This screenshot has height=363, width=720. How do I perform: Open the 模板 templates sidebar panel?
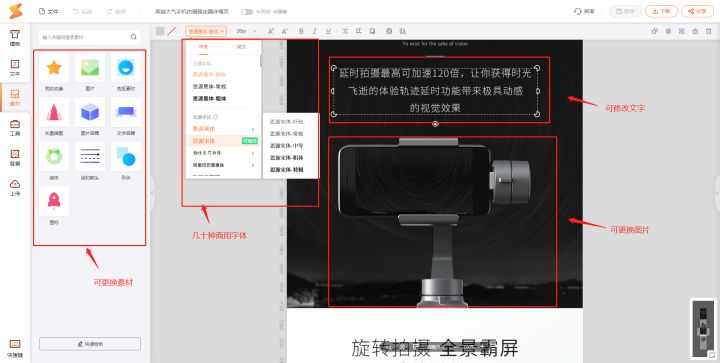coord(15,38)
